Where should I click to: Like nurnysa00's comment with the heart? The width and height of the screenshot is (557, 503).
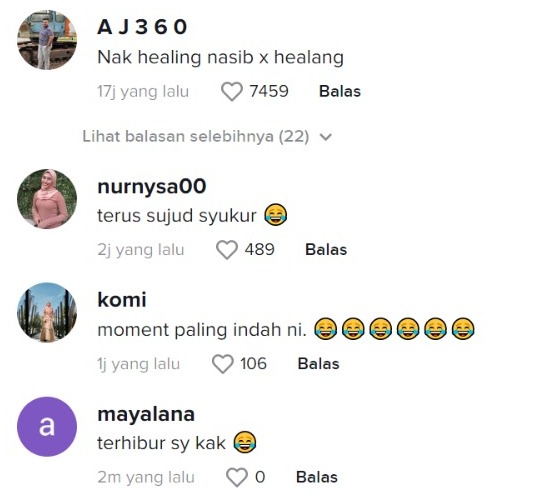click(227, 250)
